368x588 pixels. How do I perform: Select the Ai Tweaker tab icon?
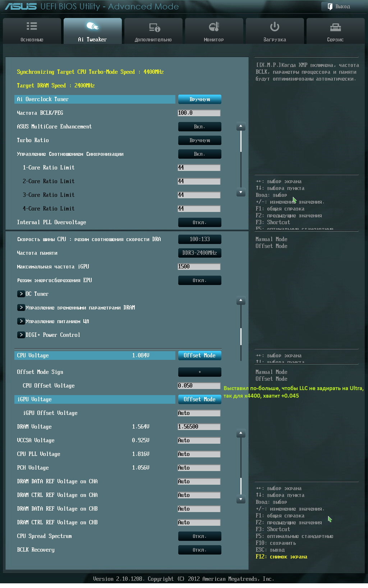click(x=93, y=26)
